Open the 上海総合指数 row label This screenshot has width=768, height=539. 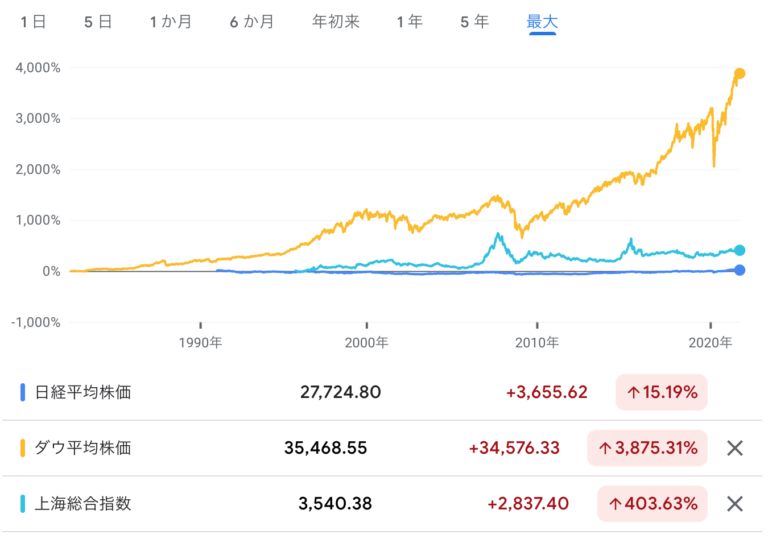click(83, 504)
